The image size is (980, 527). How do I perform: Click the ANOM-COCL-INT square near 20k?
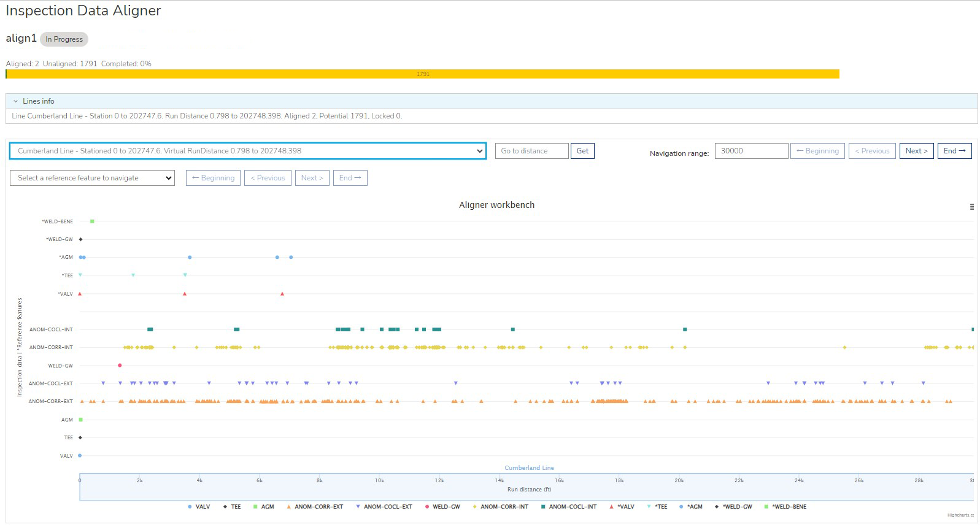[685, 329]
